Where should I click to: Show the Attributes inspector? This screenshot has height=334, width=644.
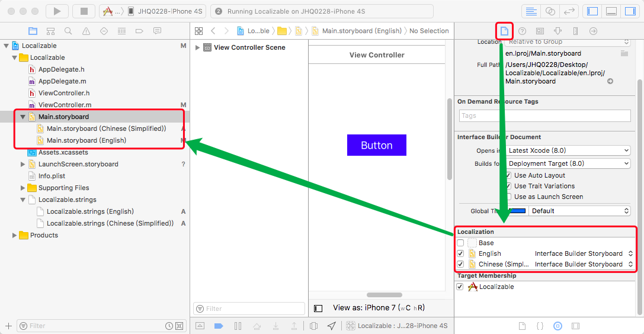click(558, 31)
